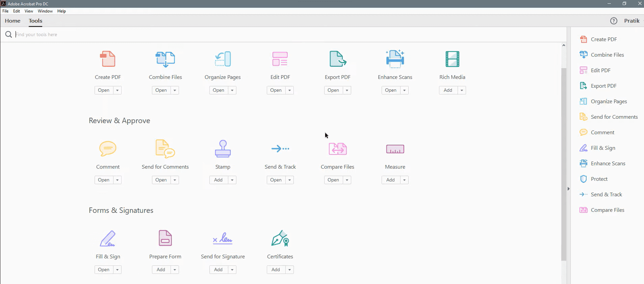Click Add button under Send for Signature
Screen dimensions: 644x284
pyautogui.click(x=218, y=269)
